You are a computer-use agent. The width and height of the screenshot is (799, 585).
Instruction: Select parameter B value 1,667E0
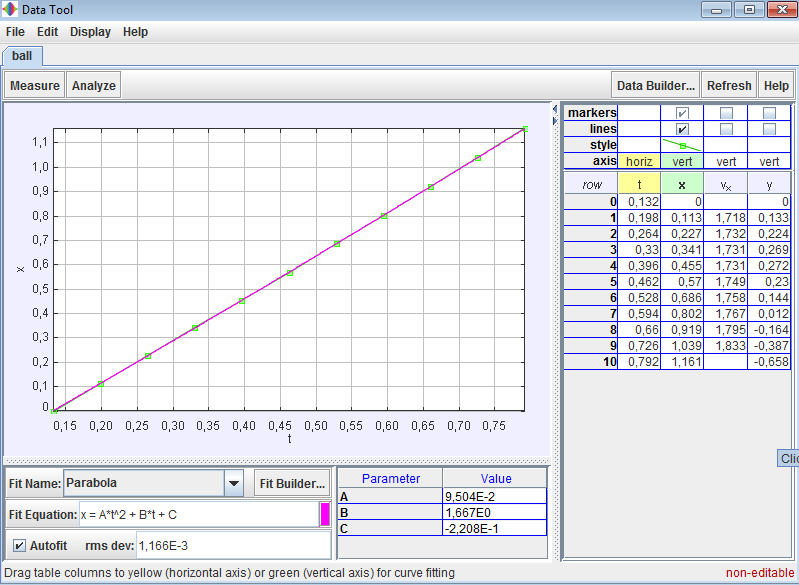coord(494,512)
